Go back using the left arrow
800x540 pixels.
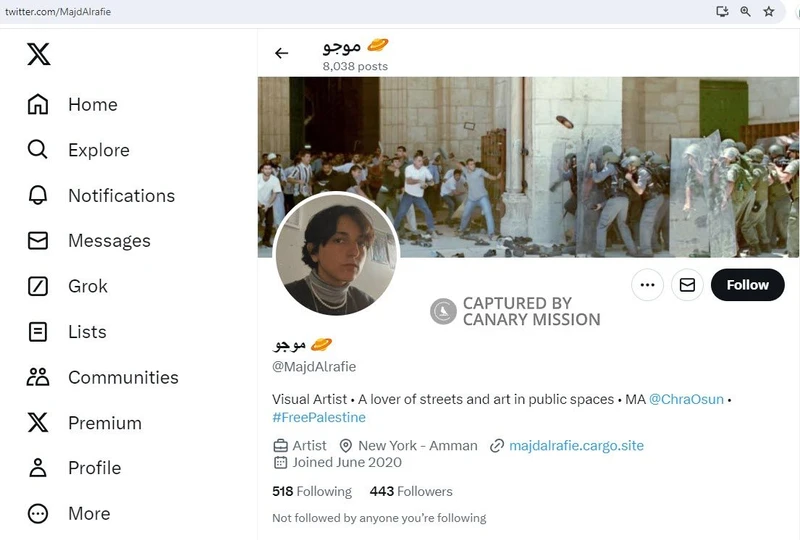(x=282, y=53)
